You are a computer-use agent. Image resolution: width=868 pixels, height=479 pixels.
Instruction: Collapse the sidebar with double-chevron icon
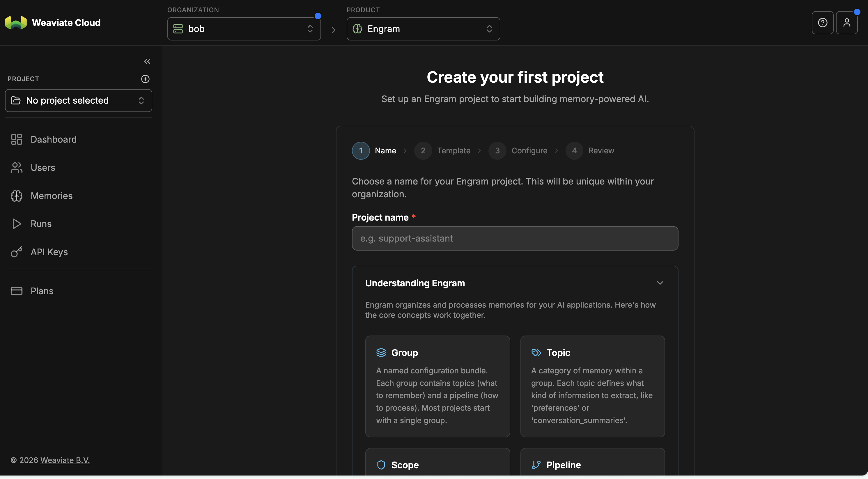(147, 61)
